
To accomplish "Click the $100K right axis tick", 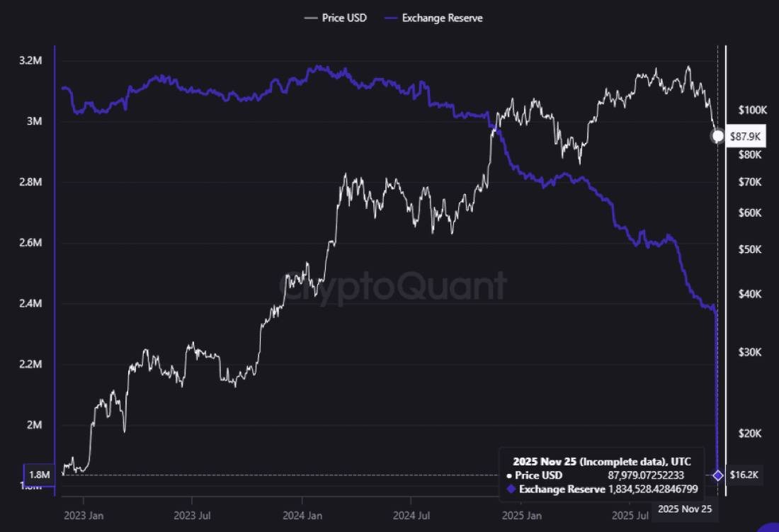I will (x=753, y=110).
